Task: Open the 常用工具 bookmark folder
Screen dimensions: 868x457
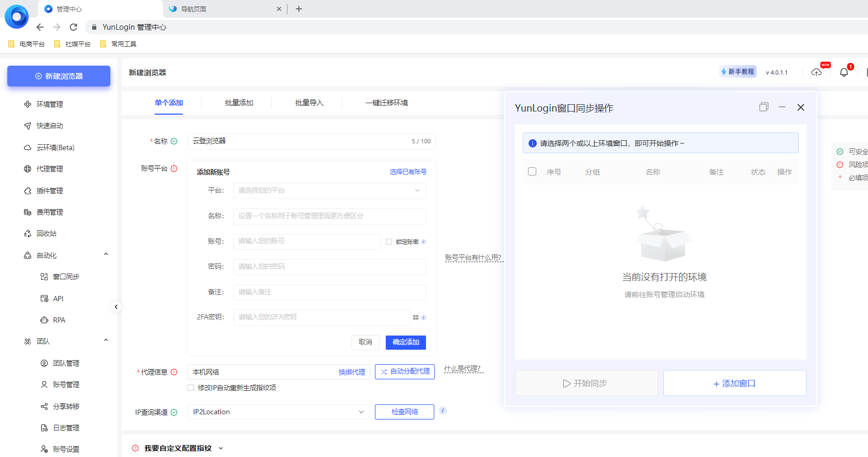Action: tap(118, 44)
